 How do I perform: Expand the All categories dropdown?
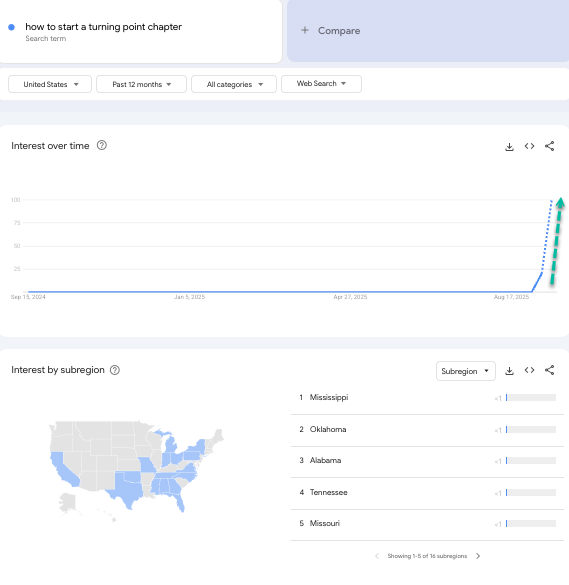point(234,84)
